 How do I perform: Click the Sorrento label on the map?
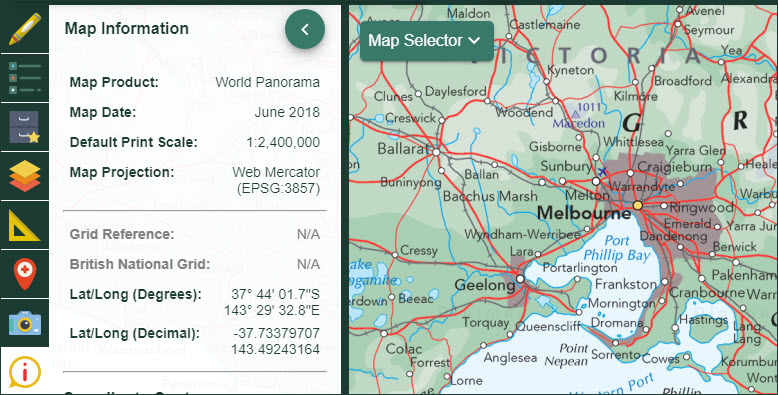[x=616, y=355]
